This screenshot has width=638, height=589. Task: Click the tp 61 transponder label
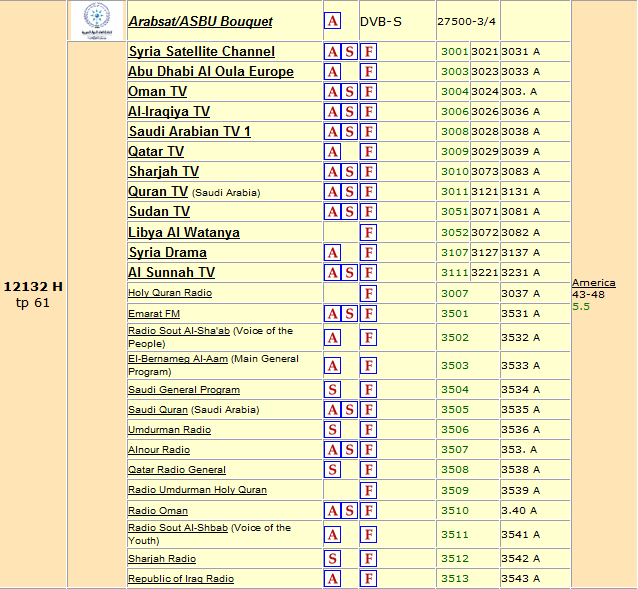(x=33, y=303)
